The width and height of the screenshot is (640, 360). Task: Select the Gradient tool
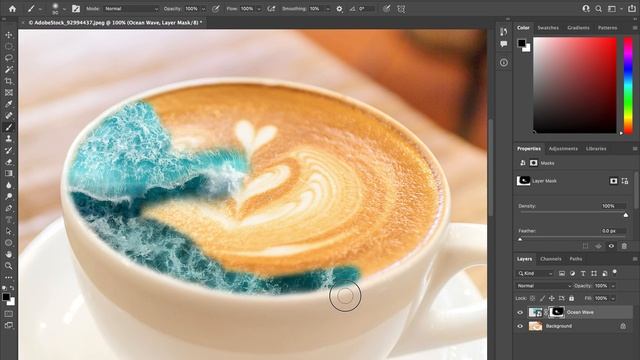tap(9, 173)
